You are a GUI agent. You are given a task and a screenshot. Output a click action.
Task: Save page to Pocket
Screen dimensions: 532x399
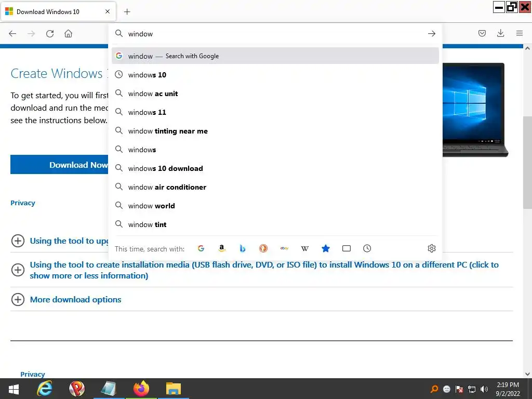tap(482, 33)
